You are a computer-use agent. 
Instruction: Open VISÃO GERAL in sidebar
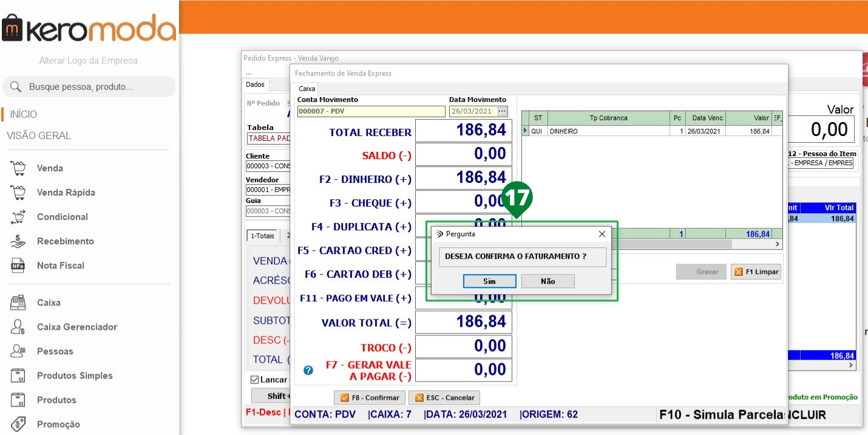[39, 135]
